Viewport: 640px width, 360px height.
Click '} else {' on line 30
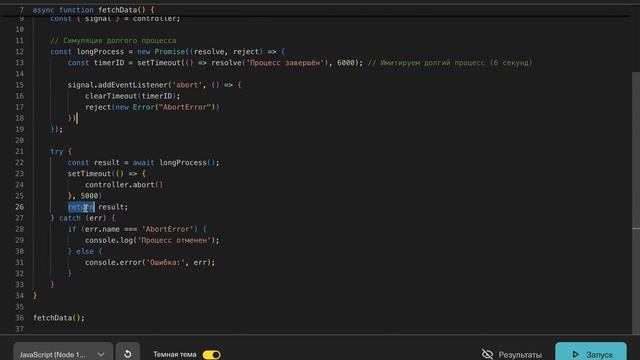(85, 251)
